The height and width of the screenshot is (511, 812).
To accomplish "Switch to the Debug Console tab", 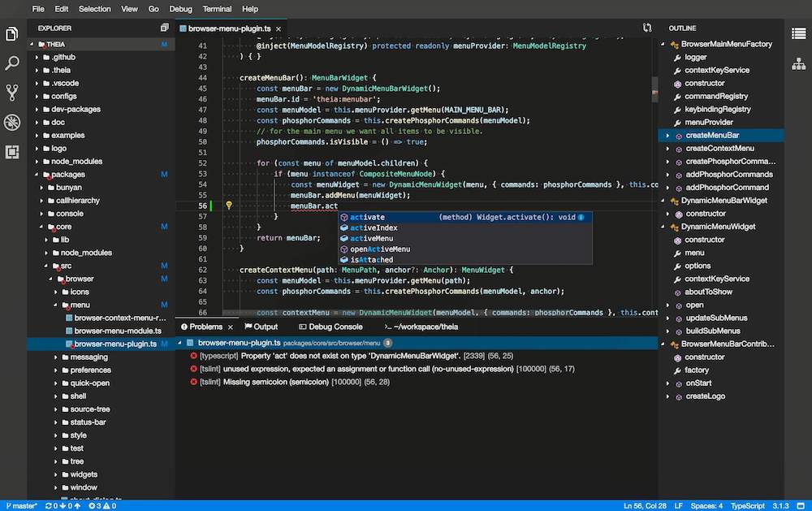I will [330, 327].
